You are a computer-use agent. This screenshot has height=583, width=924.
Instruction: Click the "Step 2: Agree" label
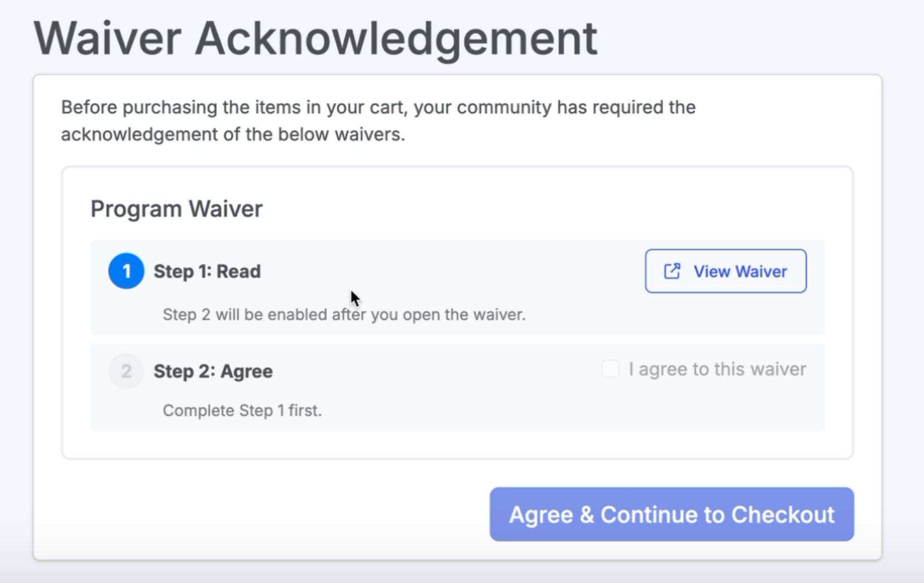coord(213,371)
